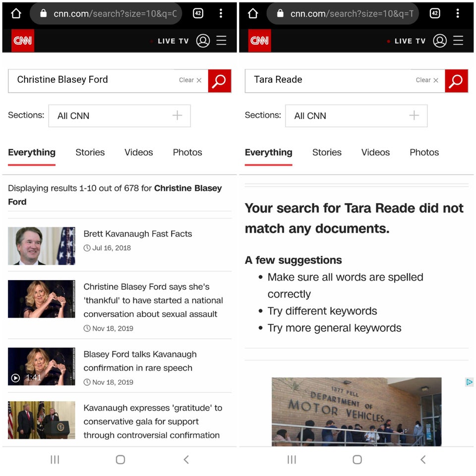Switch to the Videos tab on the right page
The height and width of the screenshot is (476, 476).
[x=375, y=152]
